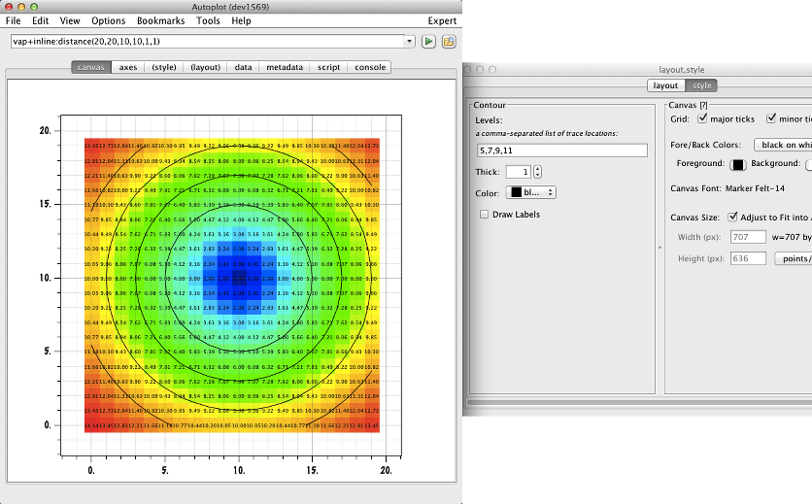Open the Bookmarks menu
The height and width of the screenshot is (504, 812).
pos(160,20)
